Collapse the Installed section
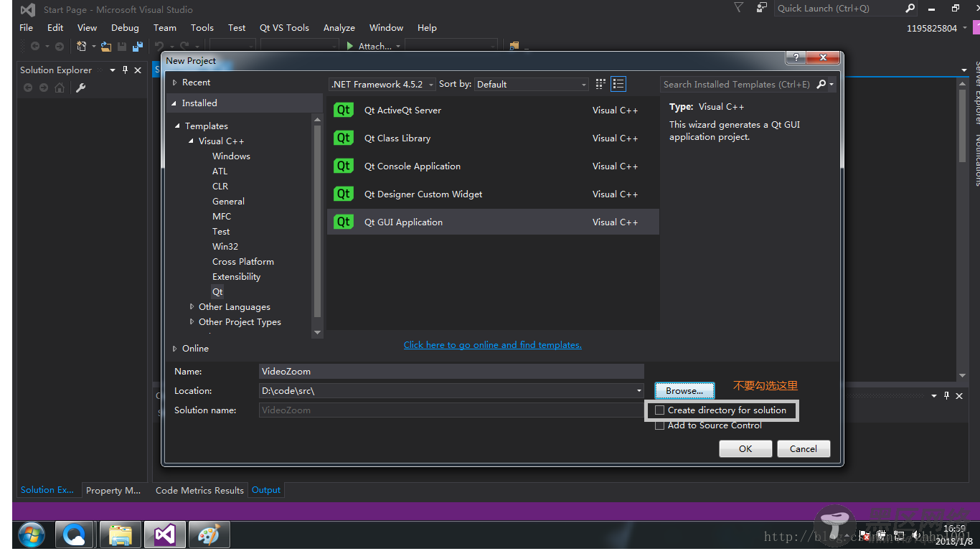980x551 pixels. [x=174, y=103]
